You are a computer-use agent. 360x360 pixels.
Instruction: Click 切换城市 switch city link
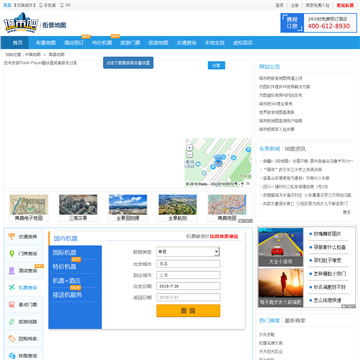point(25,5)
